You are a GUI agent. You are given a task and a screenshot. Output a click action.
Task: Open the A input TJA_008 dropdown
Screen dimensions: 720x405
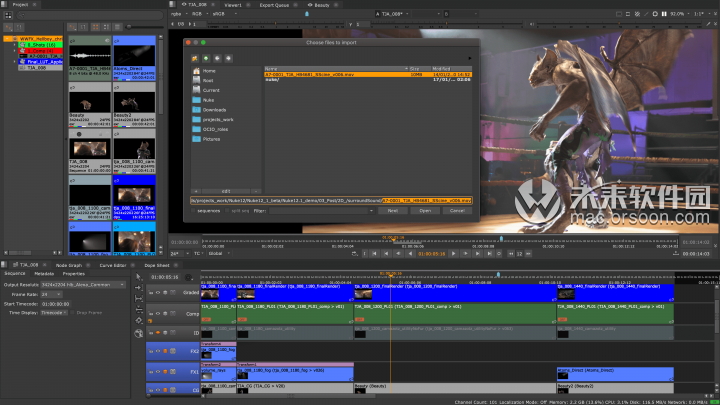click(x=395, y=14)
